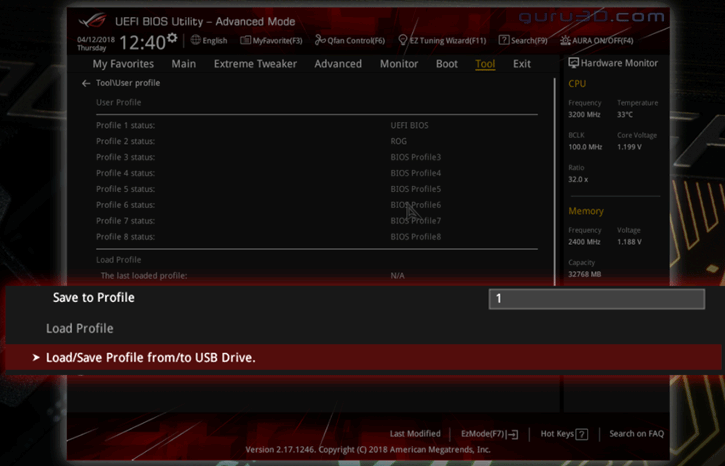Click the last loaded profile N/A value
Image resolution: width=725 pixels, height=466 pixels.
(397, 276)
